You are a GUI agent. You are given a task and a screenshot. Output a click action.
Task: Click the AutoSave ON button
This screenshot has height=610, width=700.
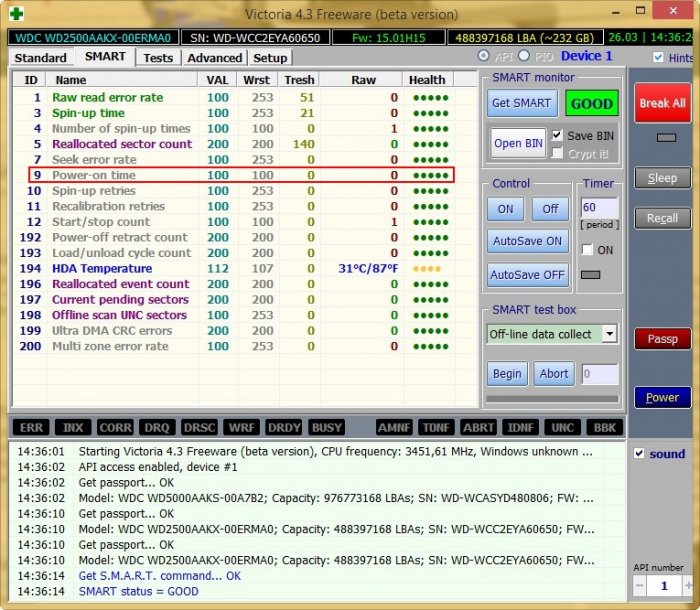coord(527,241)
